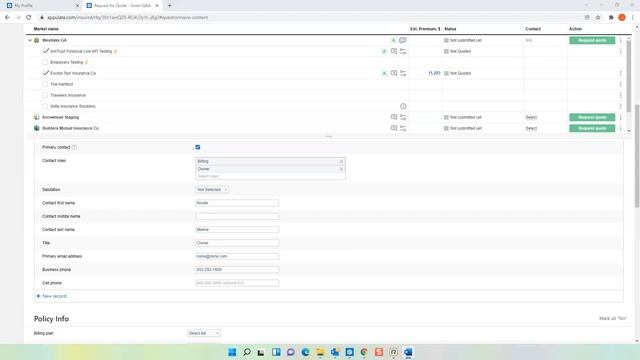Open File Explorer from taskbar

pyautogui.click(x=320, y=352)
